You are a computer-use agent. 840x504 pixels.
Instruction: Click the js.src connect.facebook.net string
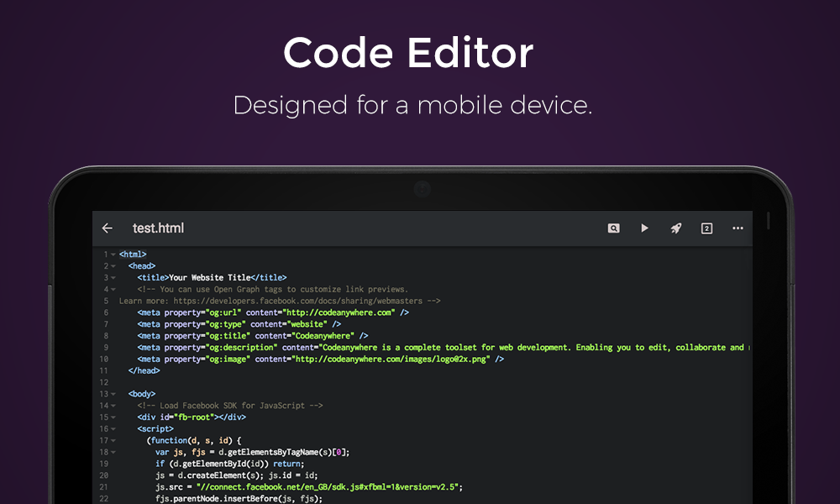click(x=328, y=486)
